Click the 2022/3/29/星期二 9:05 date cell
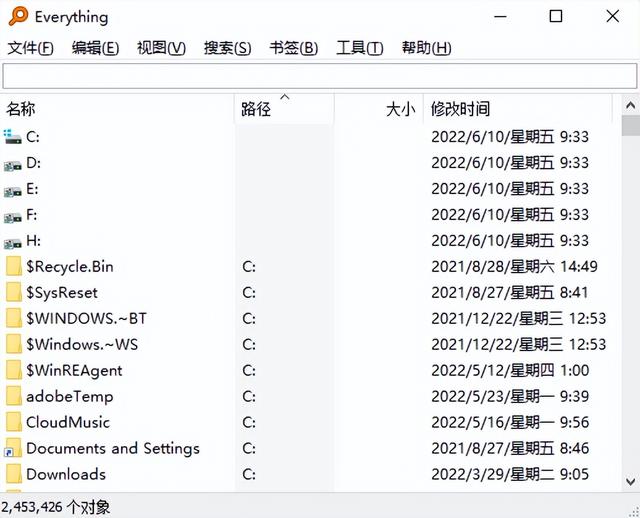The height and width of the screenshot is (518, 640). tap(510, 474)
